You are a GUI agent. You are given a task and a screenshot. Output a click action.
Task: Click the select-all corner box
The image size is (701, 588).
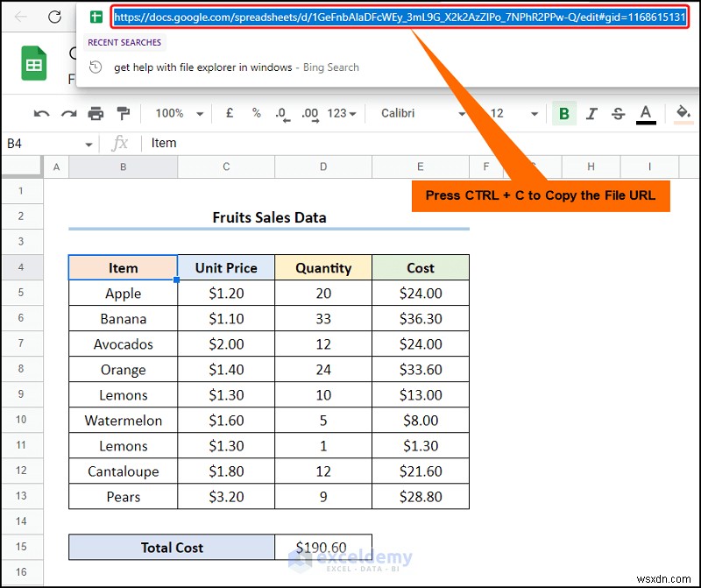point(22,167)
